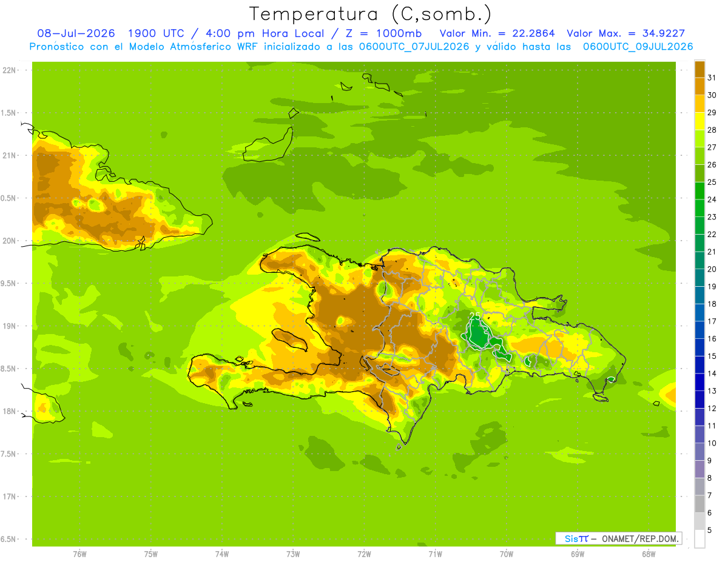
Task: Click the colorbar swatch between 29 and 30
Action: (699, 103)
